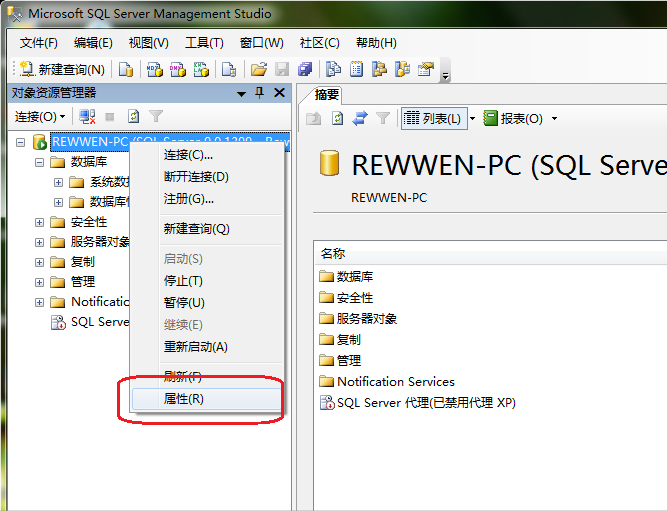This screenshot has height=511, width=667.
Task: Open the 窗口(W) menu
Action: point(261,43)
